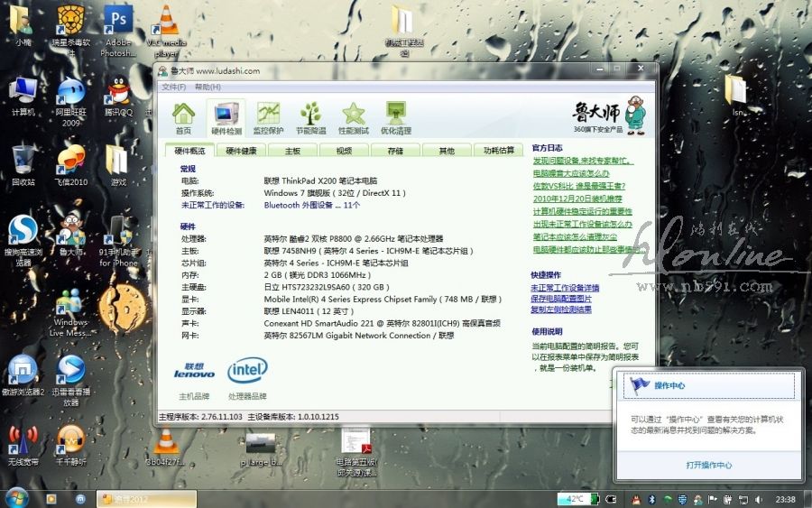
Task: Open the 文件(F) menu
Action: point(173,88)
